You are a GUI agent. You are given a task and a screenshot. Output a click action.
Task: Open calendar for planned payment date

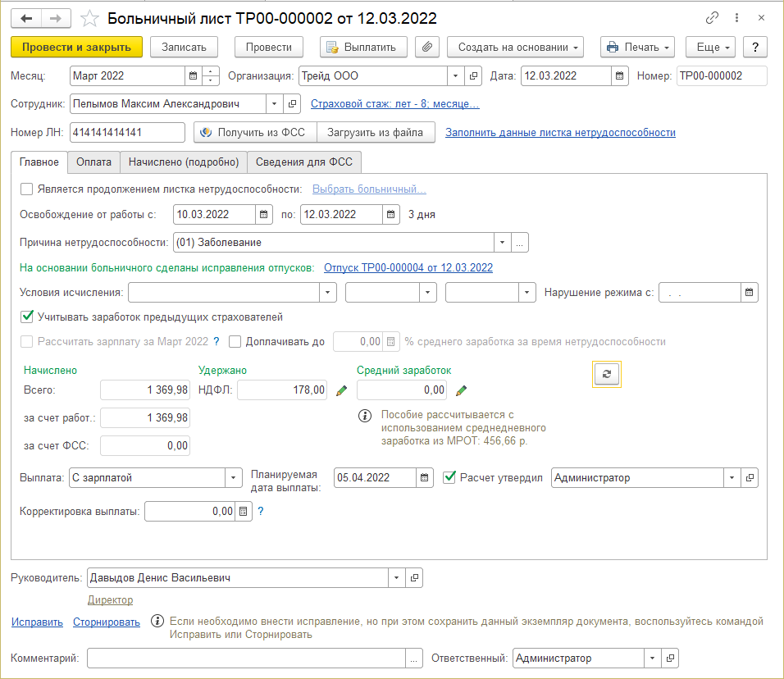pos(425,477)
